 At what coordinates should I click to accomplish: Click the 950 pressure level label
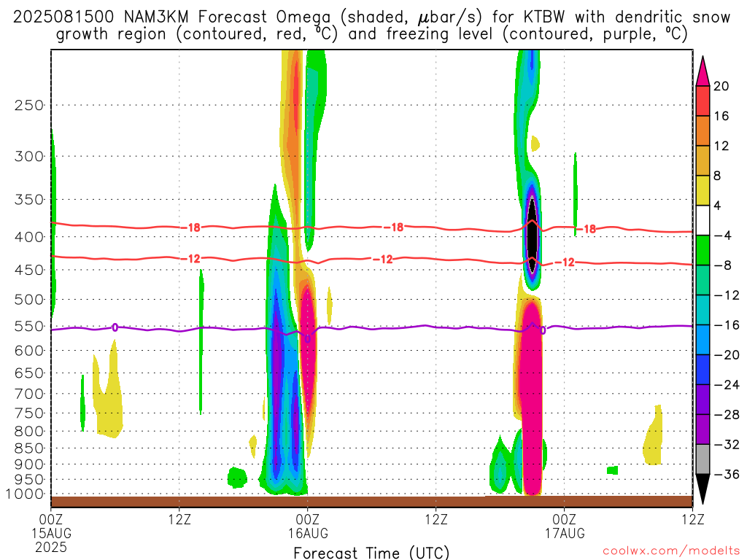[29, 480]
